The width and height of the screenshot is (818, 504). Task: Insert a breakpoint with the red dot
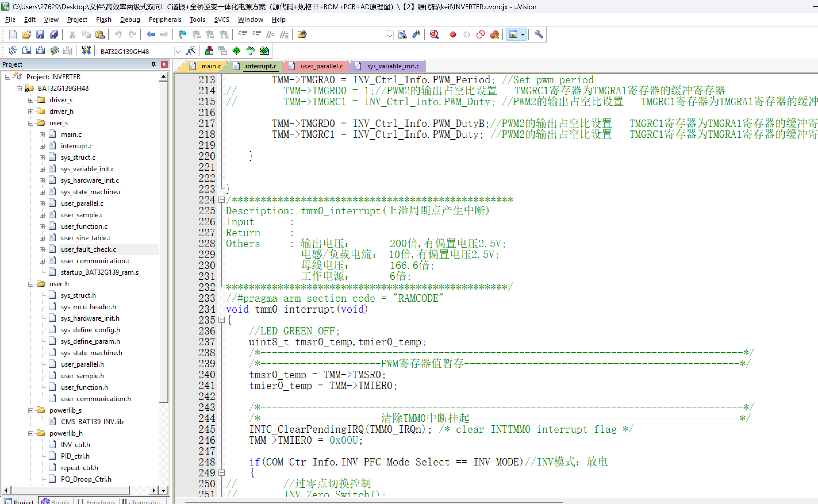coord(453,34)
